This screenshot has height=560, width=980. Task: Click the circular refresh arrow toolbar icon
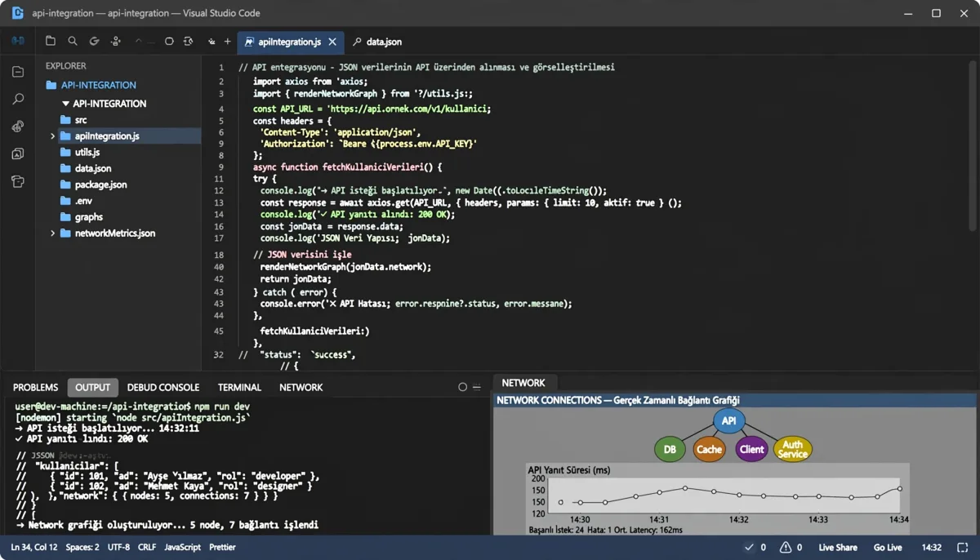(95, 41)
